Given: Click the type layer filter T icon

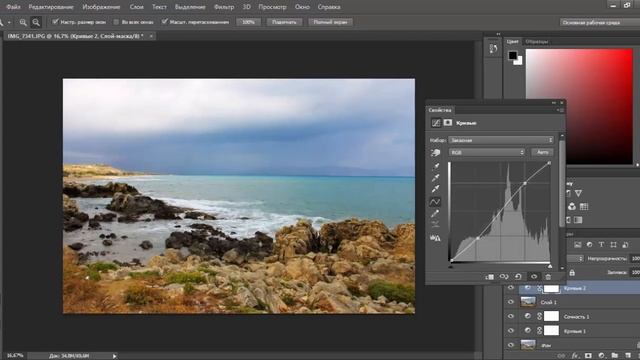Looking at the screenshot, I should tap(601, 245).
